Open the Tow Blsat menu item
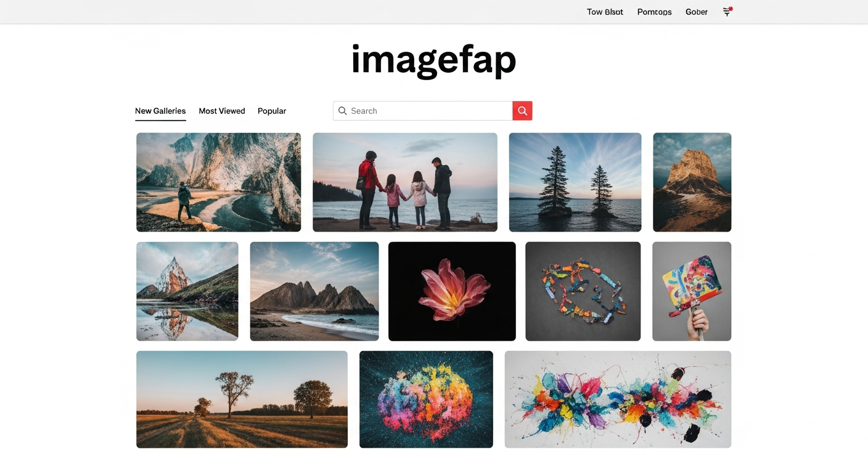 coord(605,12)
